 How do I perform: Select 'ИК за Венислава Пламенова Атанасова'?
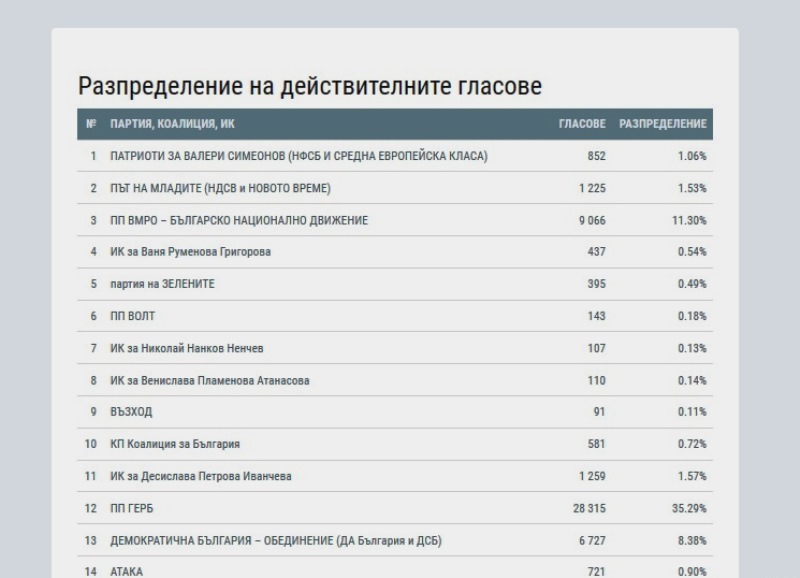point(210,381)
